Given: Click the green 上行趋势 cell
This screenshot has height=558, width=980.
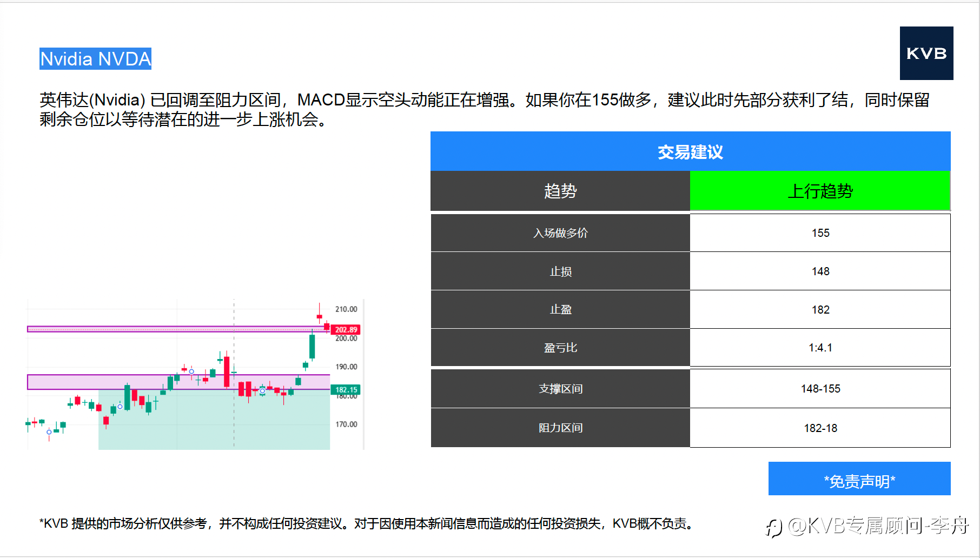Looking at the screenshot, I should (820, 191).
